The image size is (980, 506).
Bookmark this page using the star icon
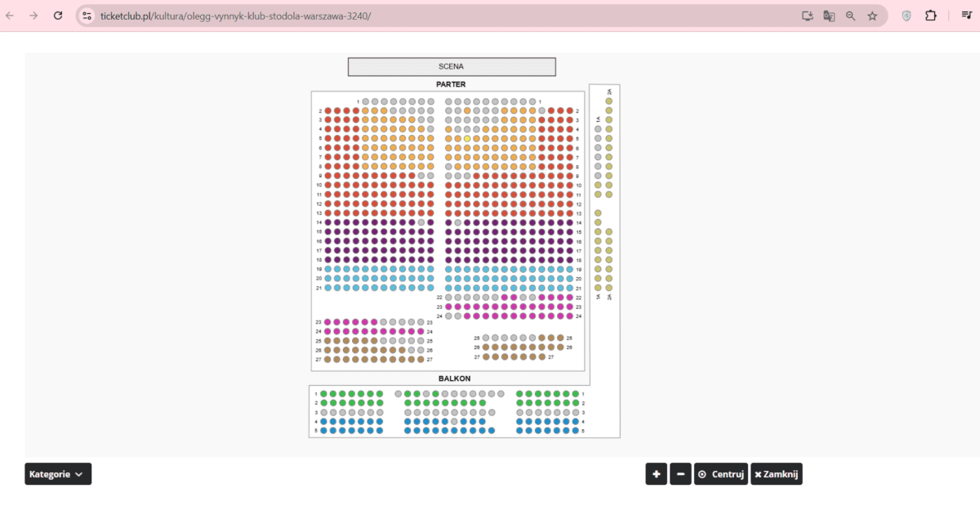click(872, 16)
